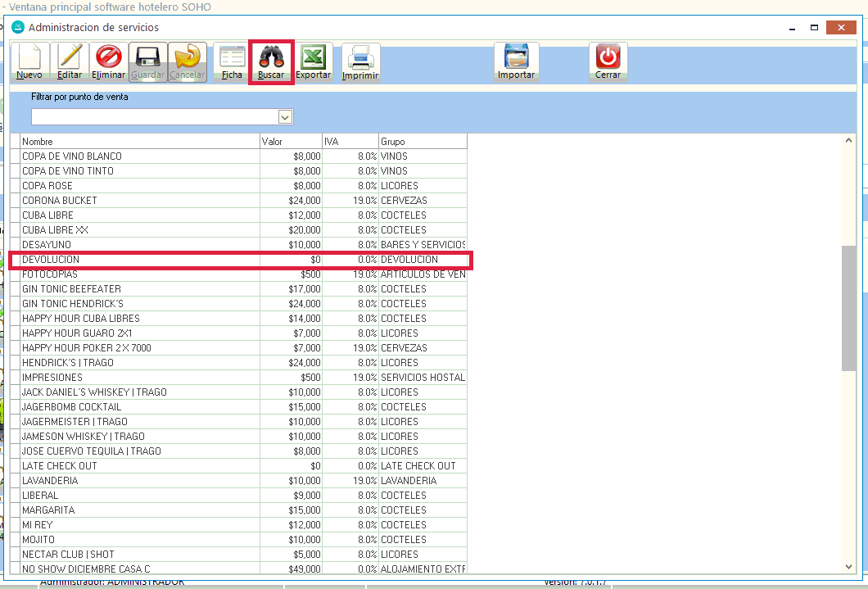Close window using red Cerrar power icon
868x589 pixels.
coord(608,57)
